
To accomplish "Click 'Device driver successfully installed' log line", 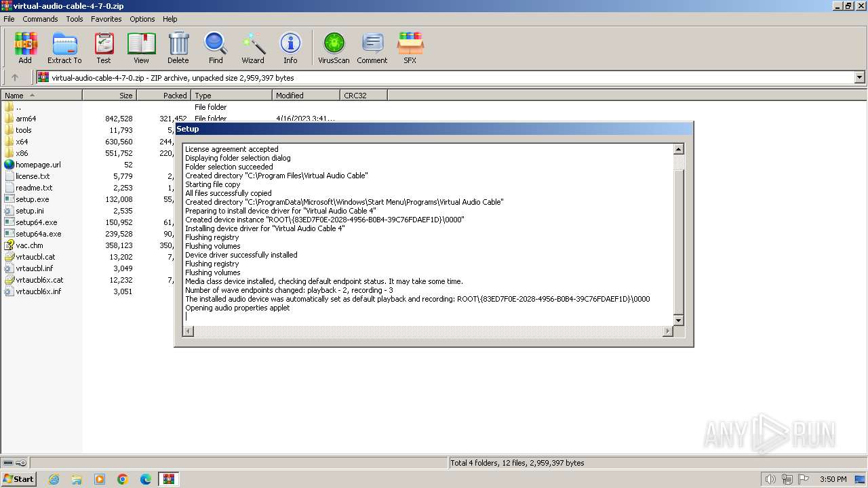I will pos(241,255).
